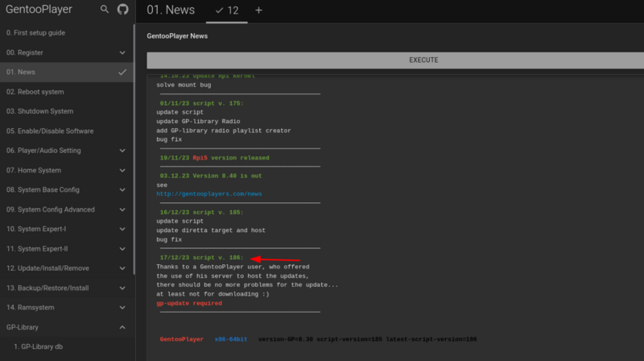Open the gentooplayers.com news link
The height and width of the screenshot is (361, 644).
click(x=208, y=194)
